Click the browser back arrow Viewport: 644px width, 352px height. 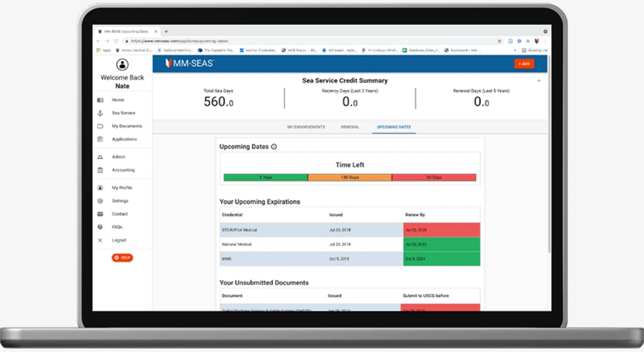pyautogui.click(x=98, y=41)
